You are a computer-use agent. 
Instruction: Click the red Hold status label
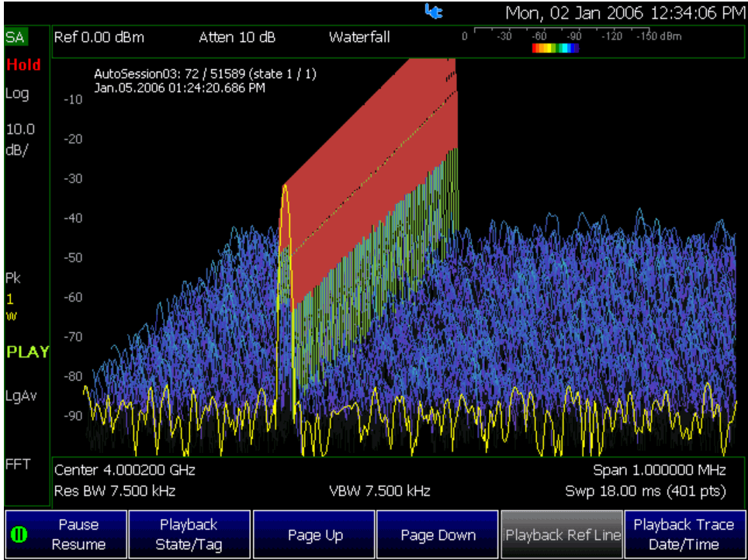pos(23,64)
